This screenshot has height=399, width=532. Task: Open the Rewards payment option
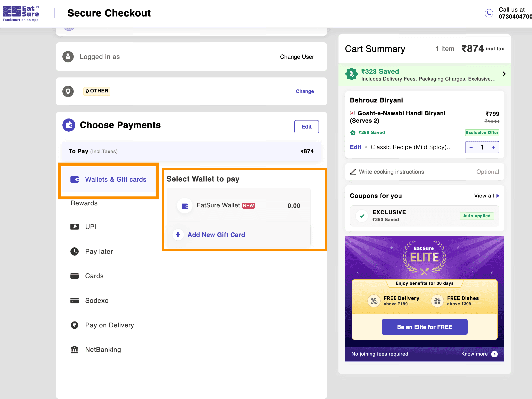click(84, 203)
